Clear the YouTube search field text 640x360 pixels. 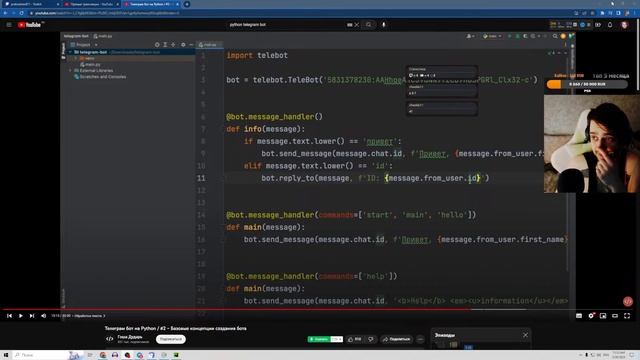357,25
